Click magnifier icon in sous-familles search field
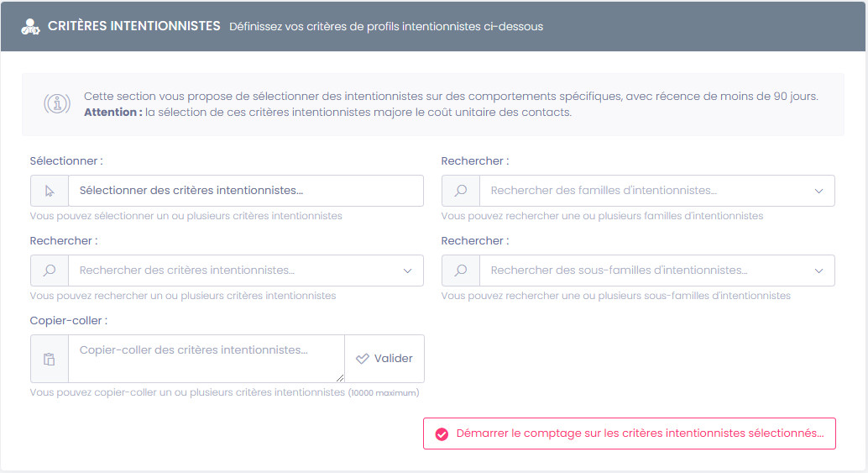868x473 pixels. (x=461, y=271)
